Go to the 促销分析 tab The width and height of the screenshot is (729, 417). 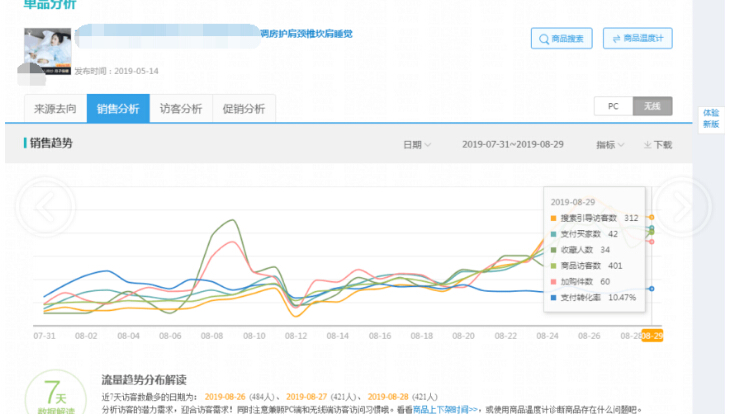[243, 109]
